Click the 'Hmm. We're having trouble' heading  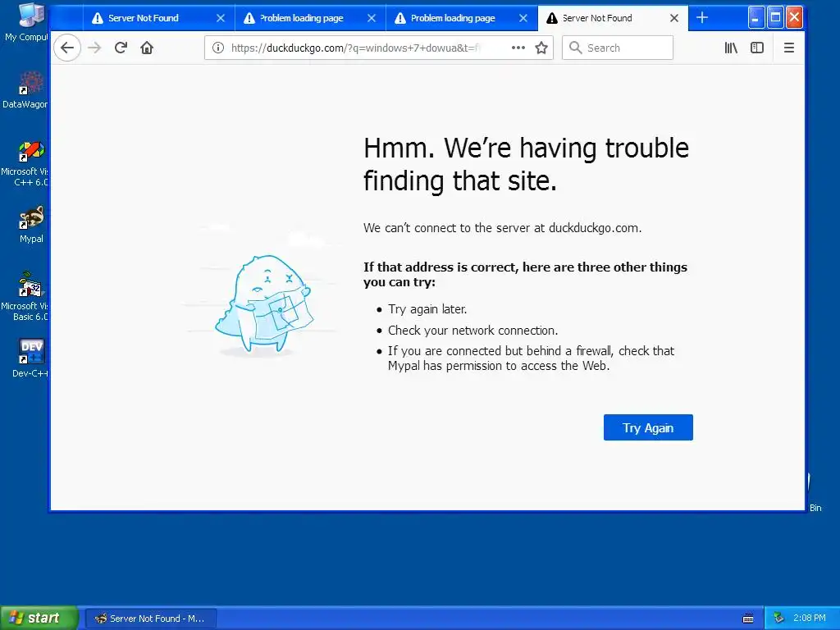(526, 164)
